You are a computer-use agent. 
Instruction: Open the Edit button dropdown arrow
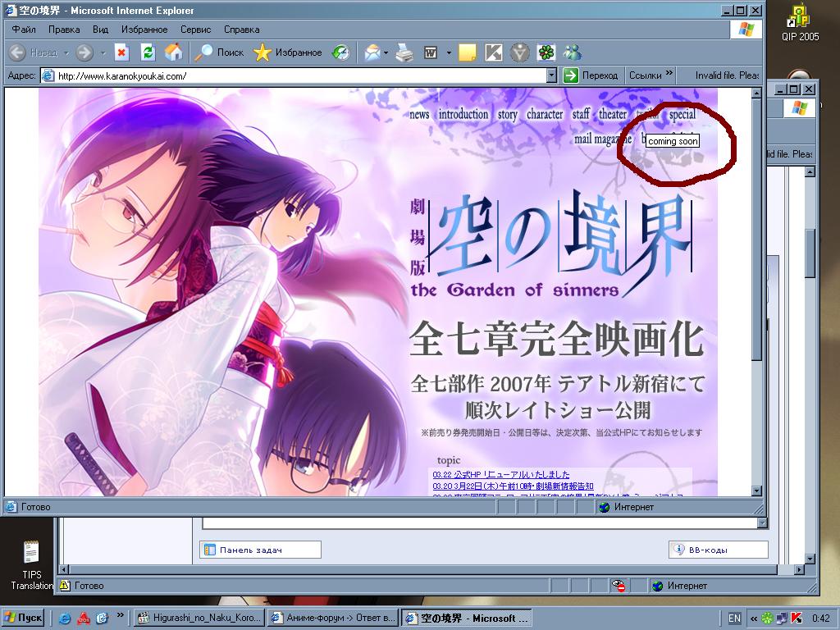point(449,52)
